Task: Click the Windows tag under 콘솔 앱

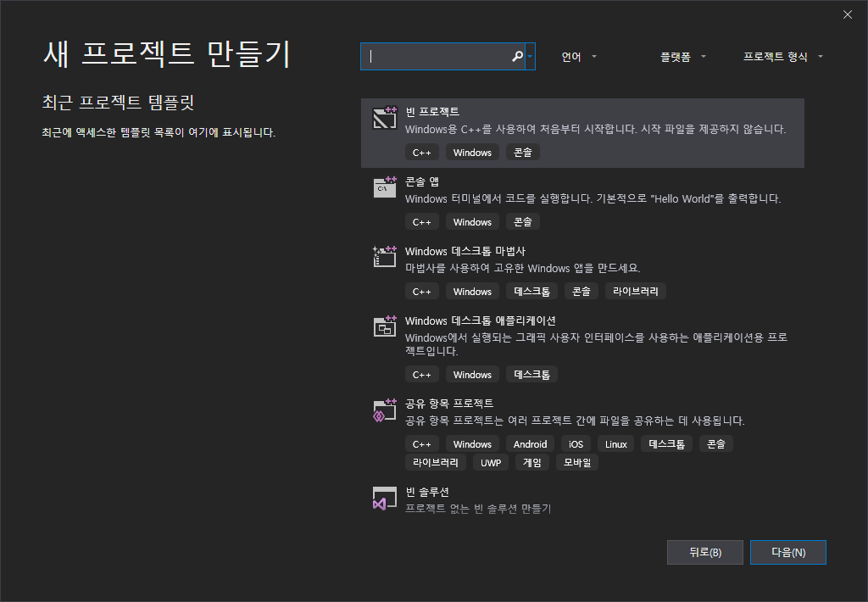Action: point(472,222)
